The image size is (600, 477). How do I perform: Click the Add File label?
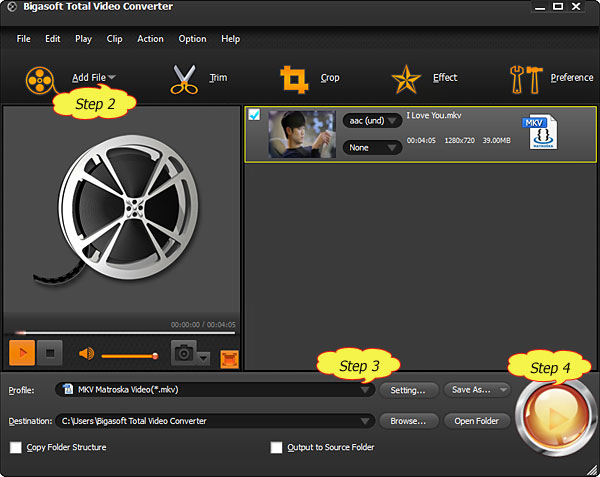coord(89,78)
